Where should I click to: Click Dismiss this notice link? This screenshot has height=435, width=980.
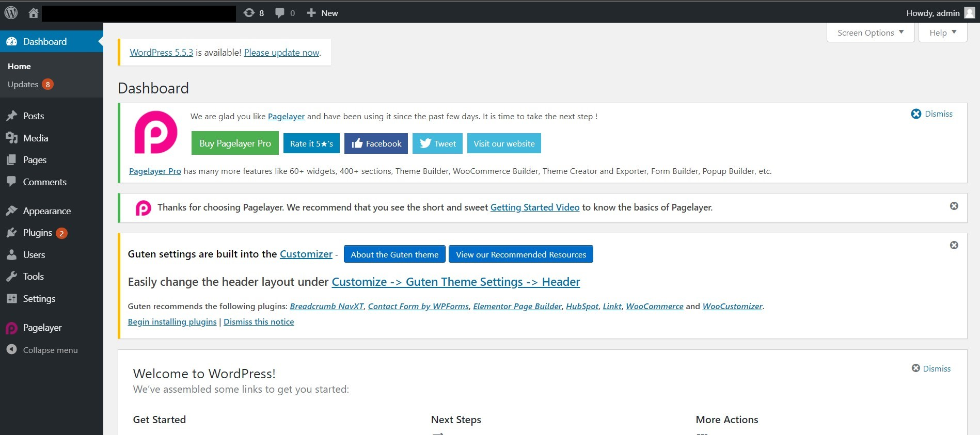click(259, 321)
